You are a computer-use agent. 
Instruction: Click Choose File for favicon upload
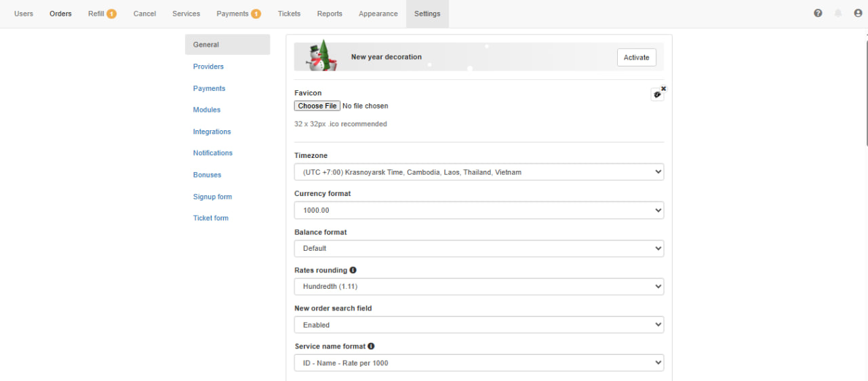[317, 106]
